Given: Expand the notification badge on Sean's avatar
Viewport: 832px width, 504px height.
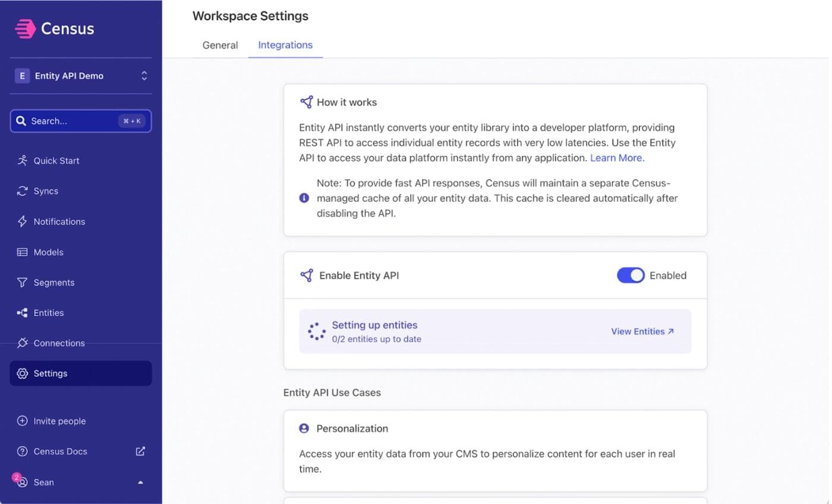Looking at the screenshot, I should (16, 477).
